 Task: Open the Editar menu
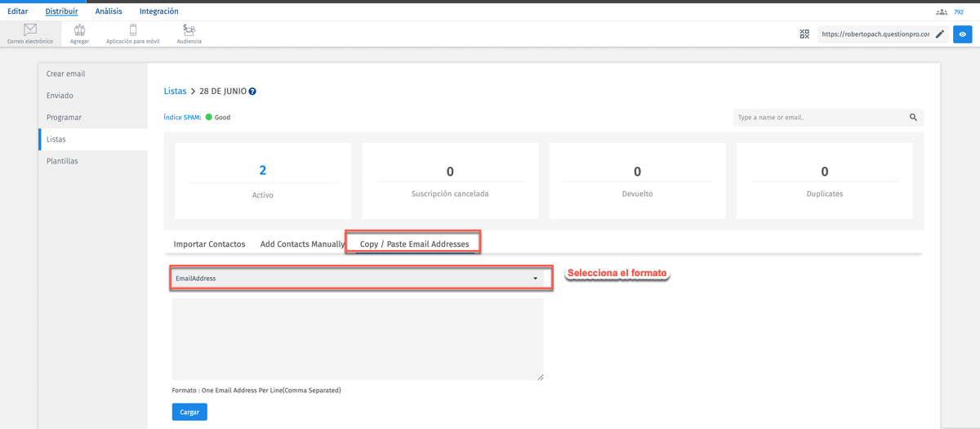click(x=17, y=11)
